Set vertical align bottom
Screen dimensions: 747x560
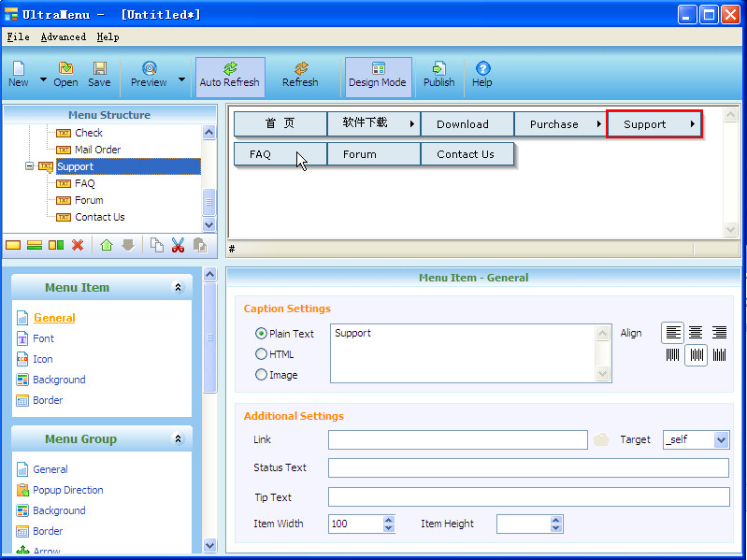point(719,354)
